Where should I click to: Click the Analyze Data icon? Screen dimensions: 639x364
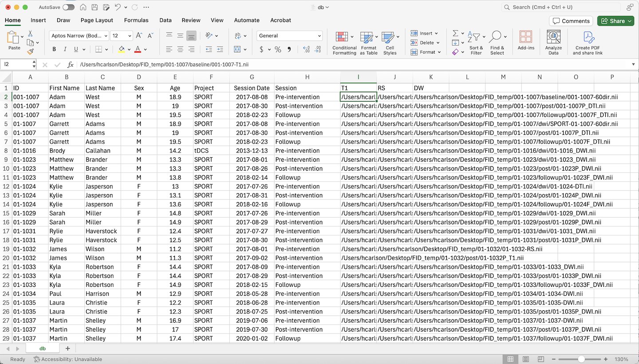point(553,43)
